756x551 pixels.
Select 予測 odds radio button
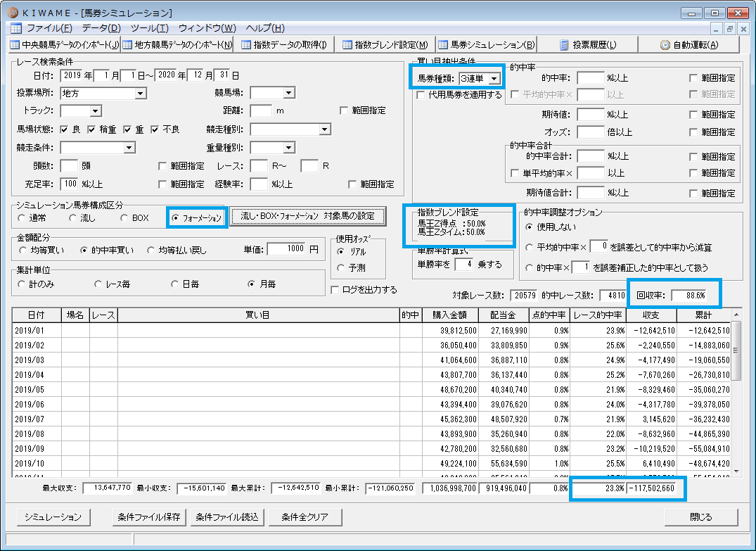341,268
